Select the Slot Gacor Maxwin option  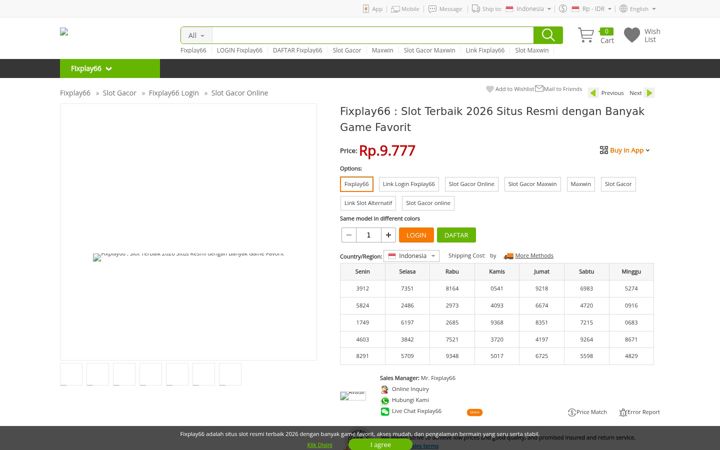532,184
